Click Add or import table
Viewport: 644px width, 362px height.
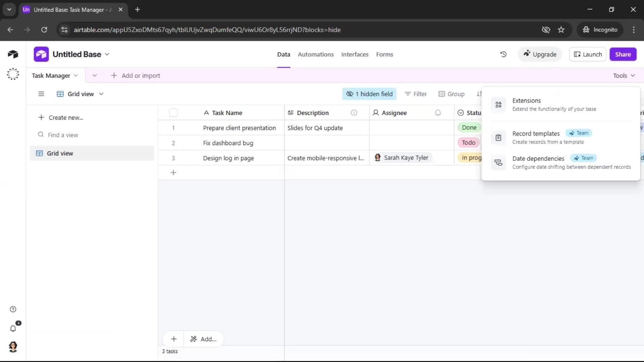click(x=136, y=75)
